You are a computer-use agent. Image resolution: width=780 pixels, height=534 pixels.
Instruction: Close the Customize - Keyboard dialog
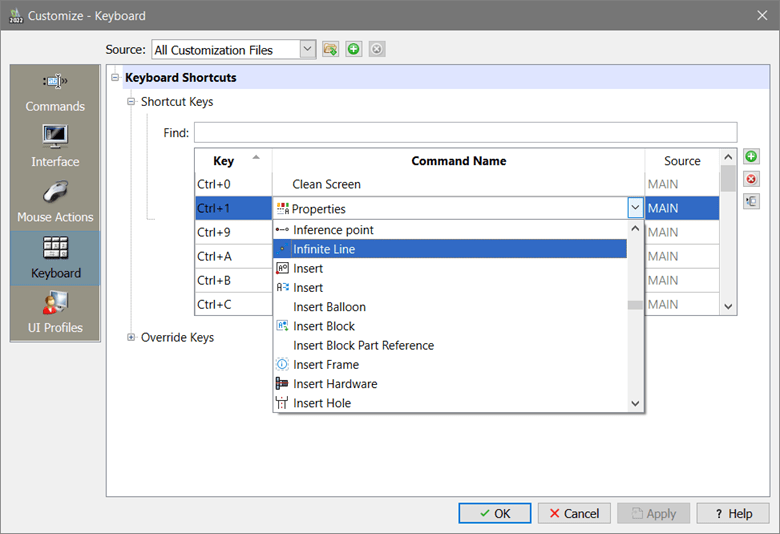[x=762, y=15]
